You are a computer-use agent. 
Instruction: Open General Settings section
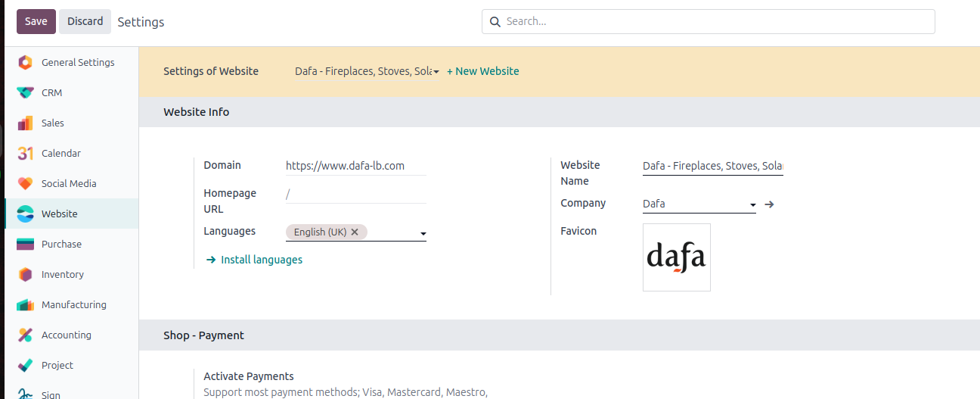point(72,62)
